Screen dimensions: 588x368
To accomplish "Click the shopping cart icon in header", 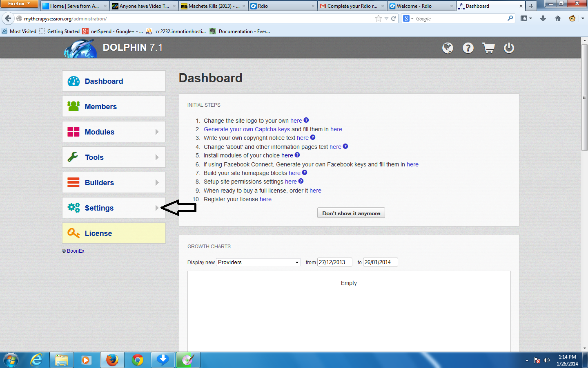I will [488, 48].
